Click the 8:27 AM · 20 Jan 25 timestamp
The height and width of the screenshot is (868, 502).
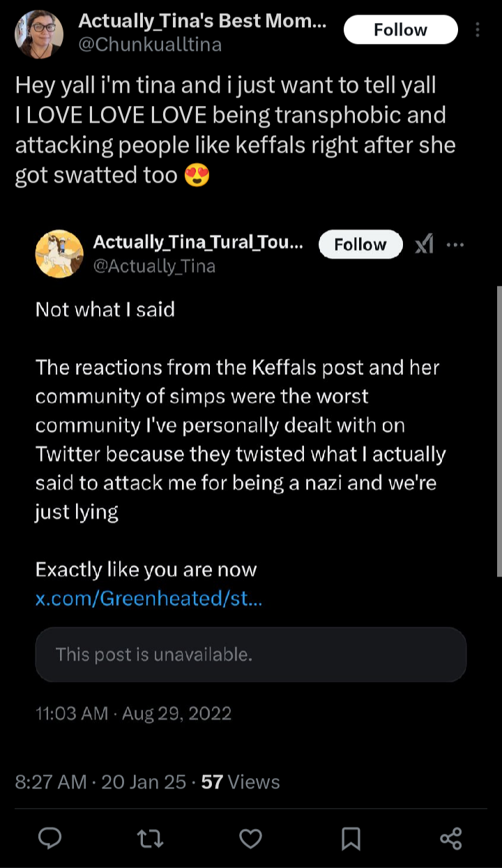coord(100,782)
